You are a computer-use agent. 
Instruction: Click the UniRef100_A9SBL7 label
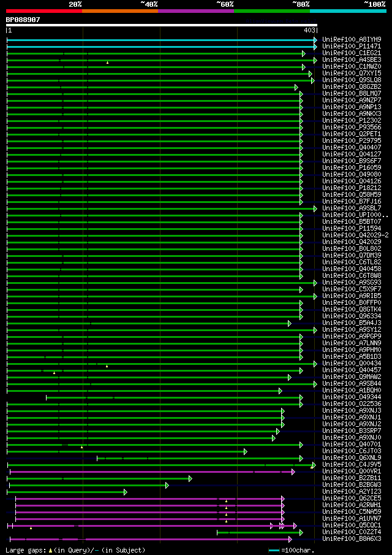point(352,209)
